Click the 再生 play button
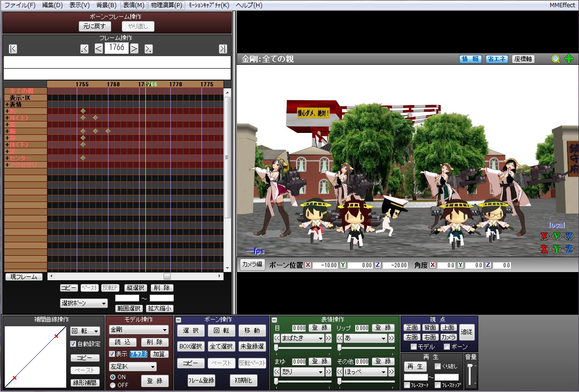Viewport: 579px width, 392px height. (x=415, y=366)
